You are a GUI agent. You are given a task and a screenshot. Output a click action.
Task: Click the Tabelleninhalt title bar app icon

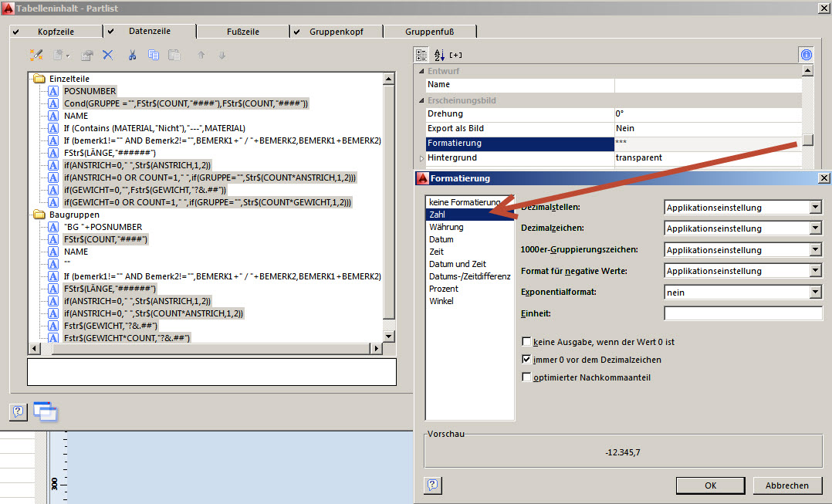(8, 8)
